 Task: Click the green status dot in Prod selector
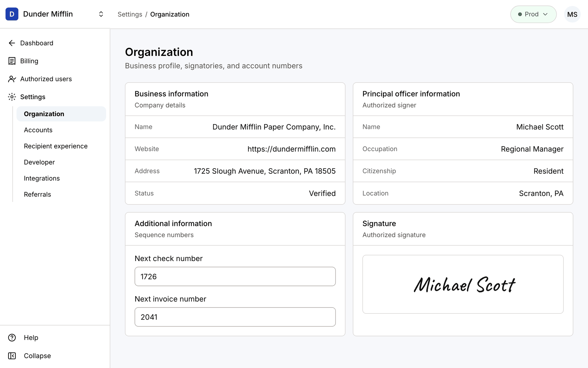pos(520,14)
